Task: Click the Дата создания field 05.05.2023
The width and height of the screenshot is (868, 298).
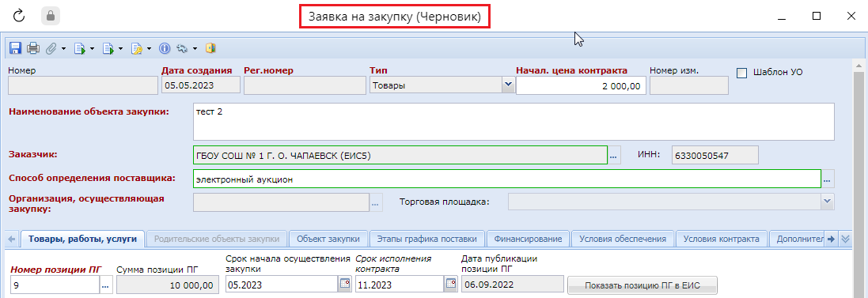Action: click(200, 85)
